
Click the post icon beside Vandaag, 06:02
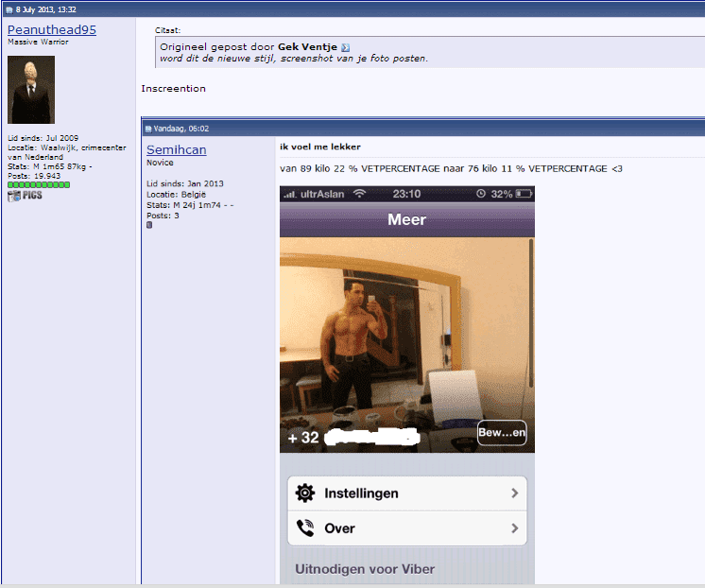pyautogui.click(x=148, y=129)
